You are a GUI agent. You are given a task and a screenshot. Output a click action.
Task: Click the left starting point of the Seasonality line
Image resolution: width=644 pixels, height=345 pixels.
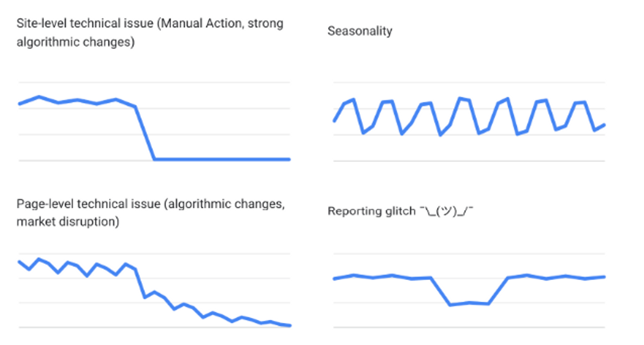click(x=334, y=121)
